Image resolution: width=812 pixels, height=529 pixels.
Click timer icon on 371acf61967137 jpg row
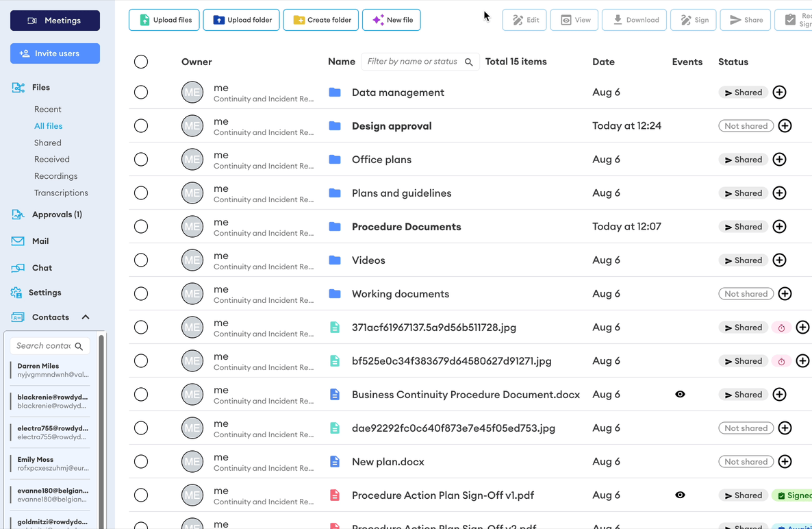pos(781,328)
